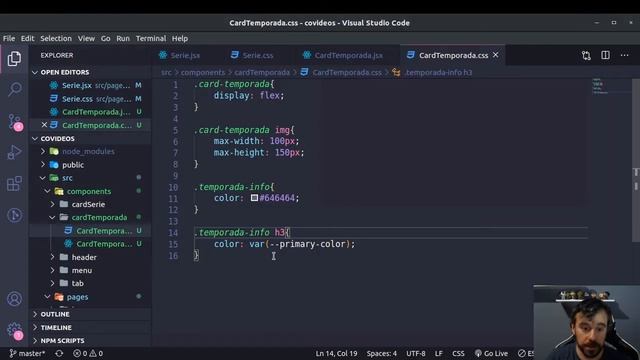Open the #646464 color swatch picker
The width and height of the screenshot is (640, 360).
coord(254,198)
